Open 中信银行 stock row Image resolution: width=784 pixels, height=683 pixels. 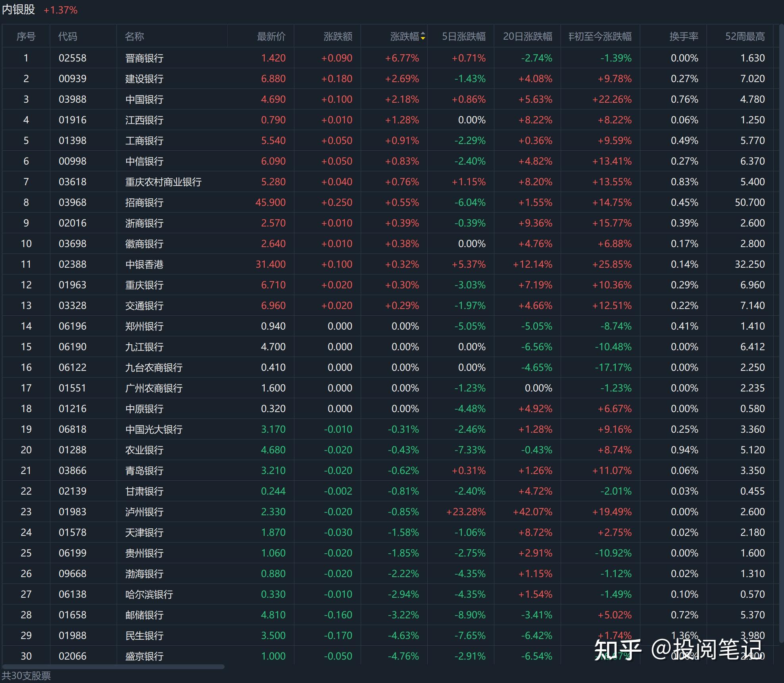[144, 161]
